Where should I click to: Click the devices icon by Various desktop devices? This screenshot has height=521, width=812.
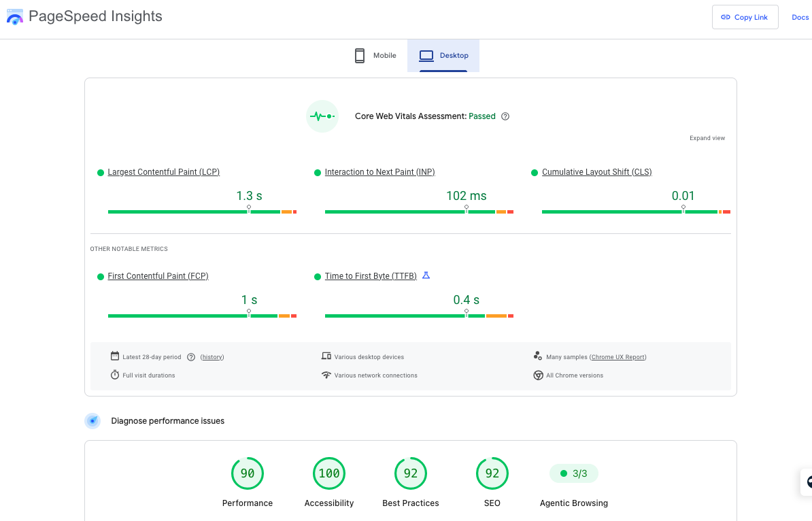tap(326, 356)
